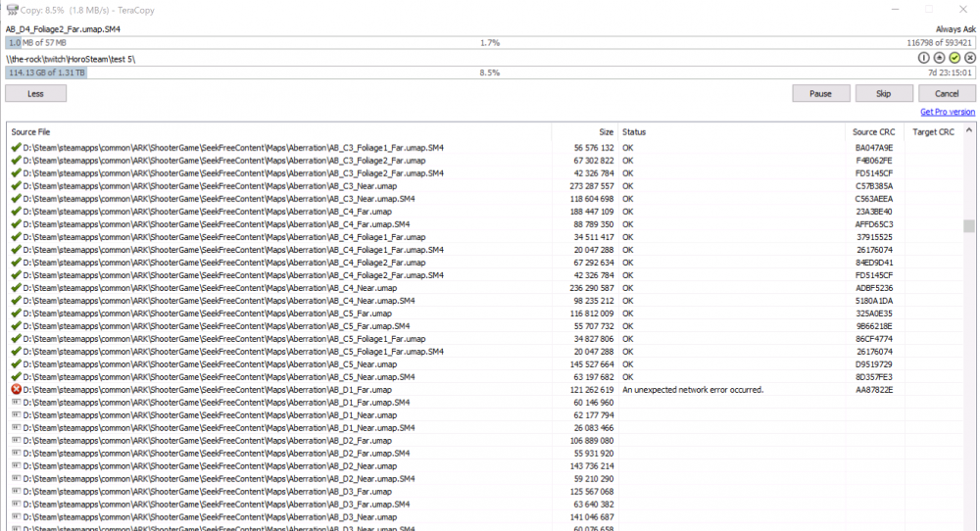Cancel the copy operation
Viewport: 980px width, 531px height.
(x=947, y=94)
